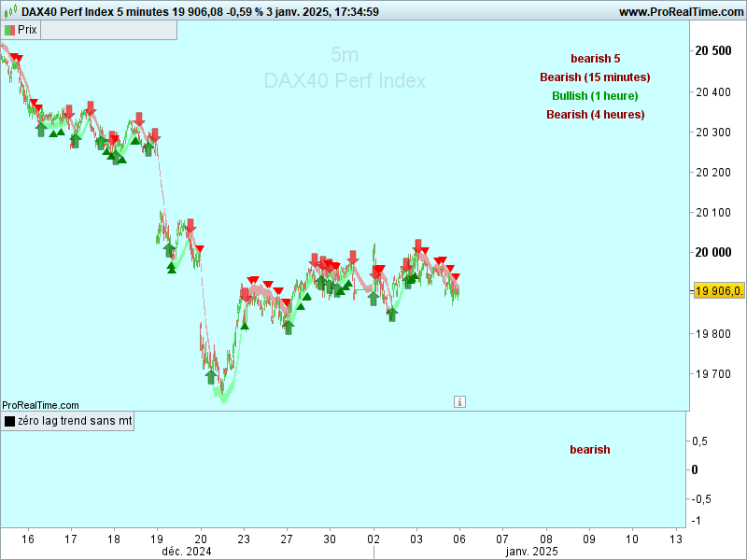Click date label 30 on the time axis

coord(330,539)
